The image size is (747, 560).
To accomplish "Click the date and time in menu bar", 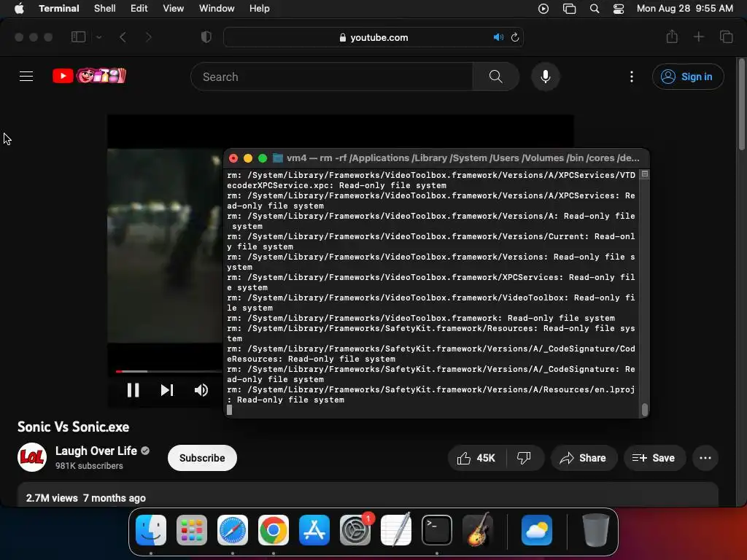I will (684, 9).
